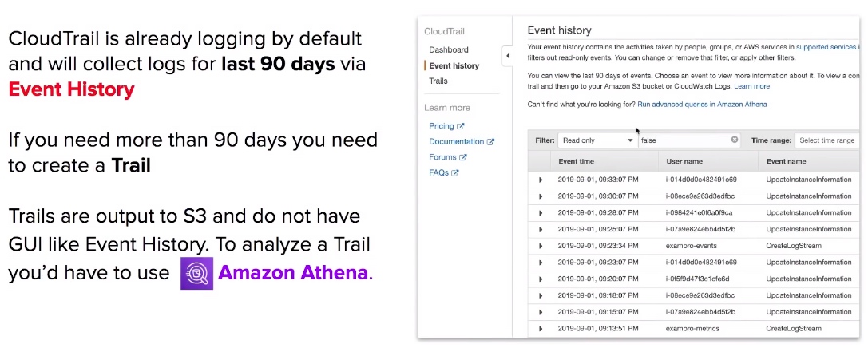Collapse the CloudTrail sidebar arrow

click(x=508, y=56)
